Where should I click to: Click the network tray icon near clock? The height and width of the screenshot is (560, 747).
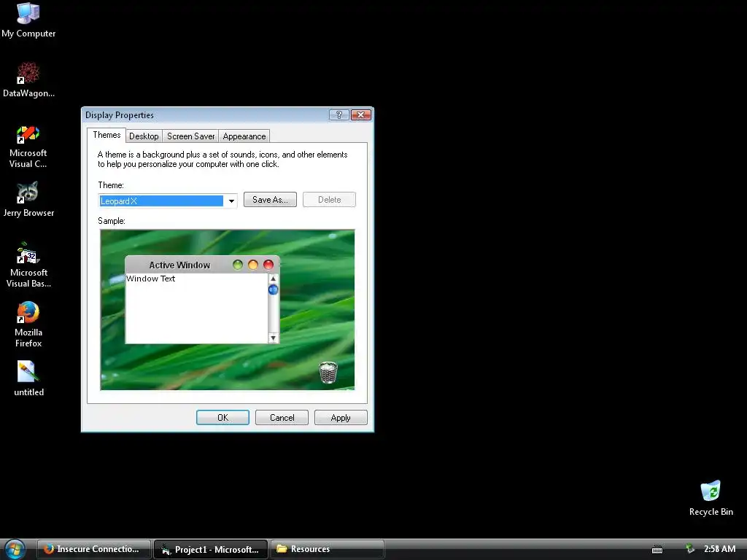point(689,549)
